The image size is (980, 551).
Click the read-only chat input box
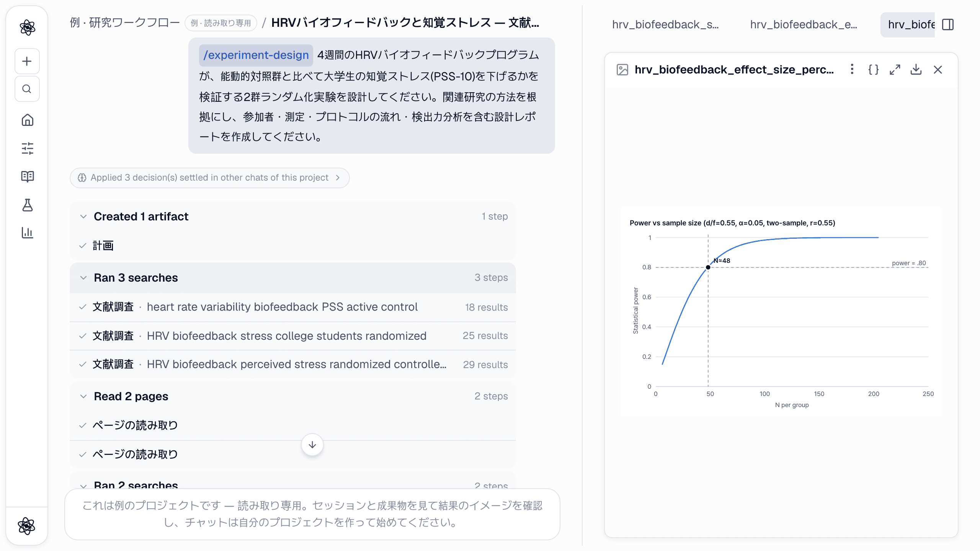(312, 514)
